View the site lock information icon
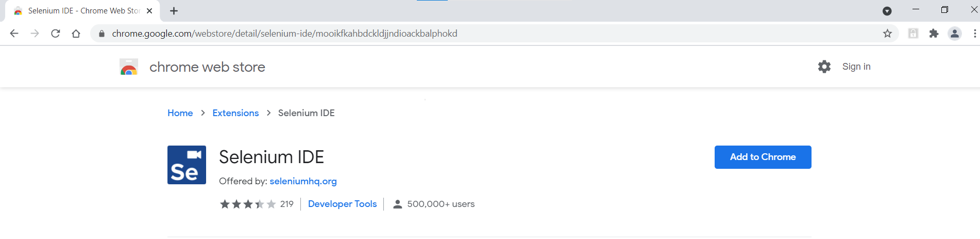Viewport: 980px width, 239px height. tap(102, 34)
